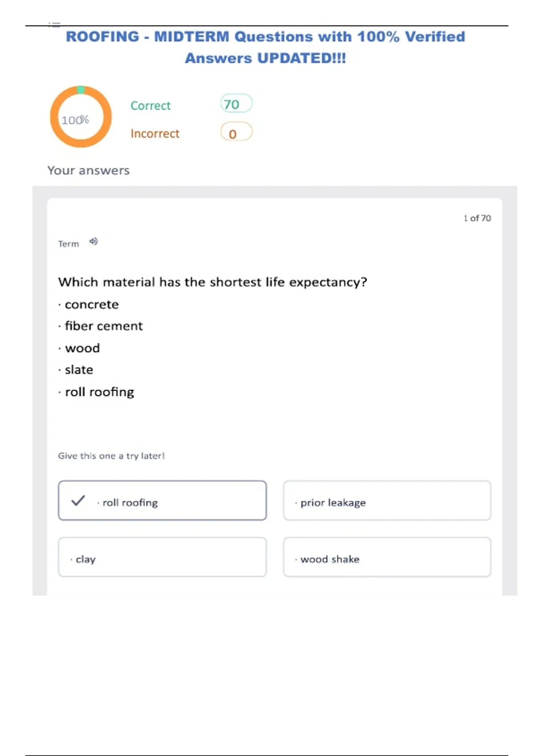Click the 1 of 70 counter
Viewport: 534px width, 756px height.
tap(477, 218)
